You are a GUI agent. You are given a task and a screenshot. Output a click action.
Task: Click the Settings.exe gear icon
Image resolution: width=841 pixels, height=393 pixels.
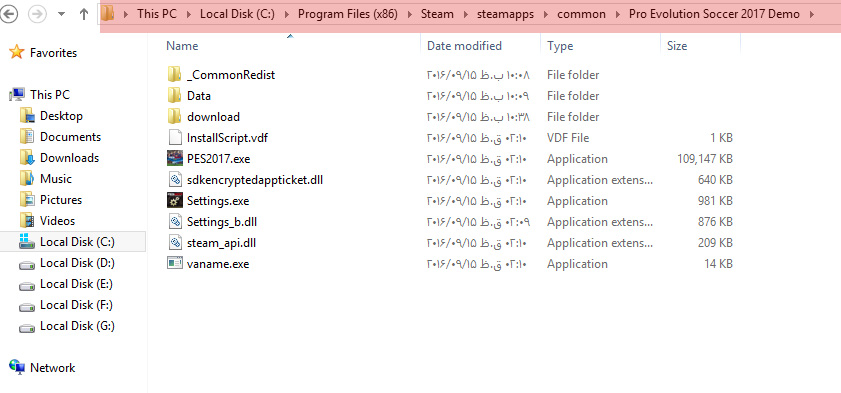tap(175, 201)
